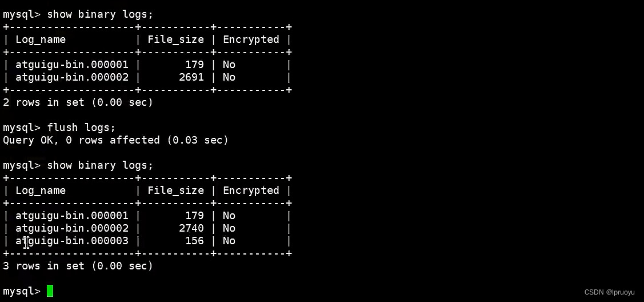Click Log_name header in first table
The width and height of the screenshot is (644, 302).
point(41,40)
